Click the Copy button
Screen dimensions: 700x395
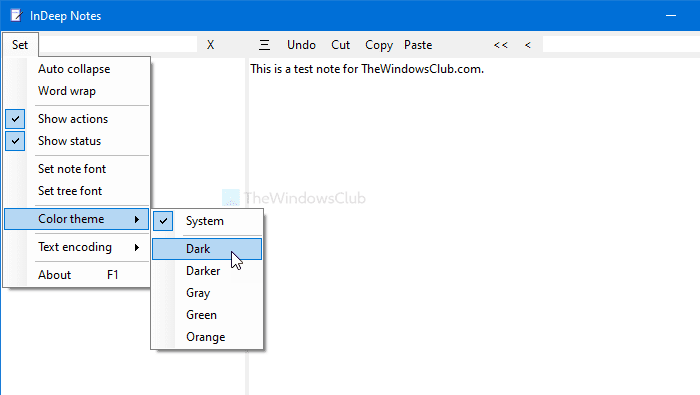[379, 46]
